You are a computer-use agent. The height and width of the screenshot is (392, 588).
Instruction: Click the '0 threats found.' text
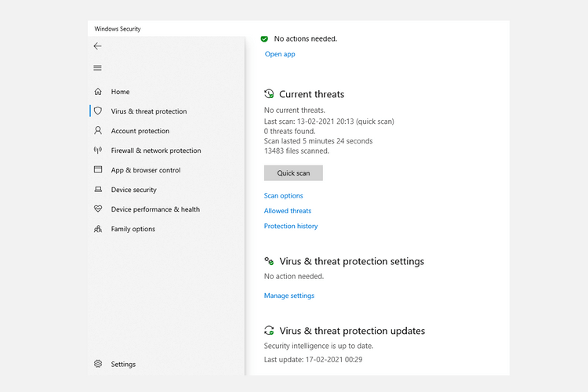(289, 131)
